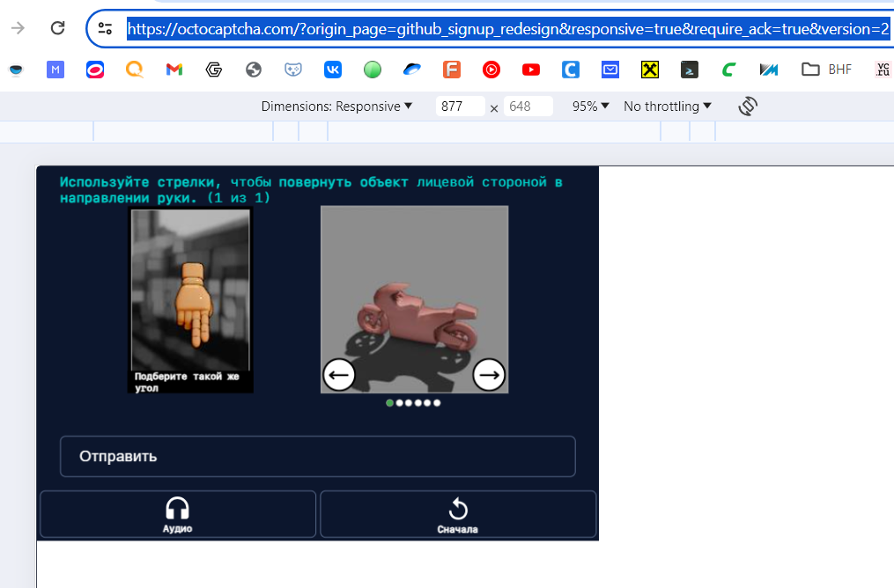
Task: Click the terminal bookmark icon
Action: 689,70
